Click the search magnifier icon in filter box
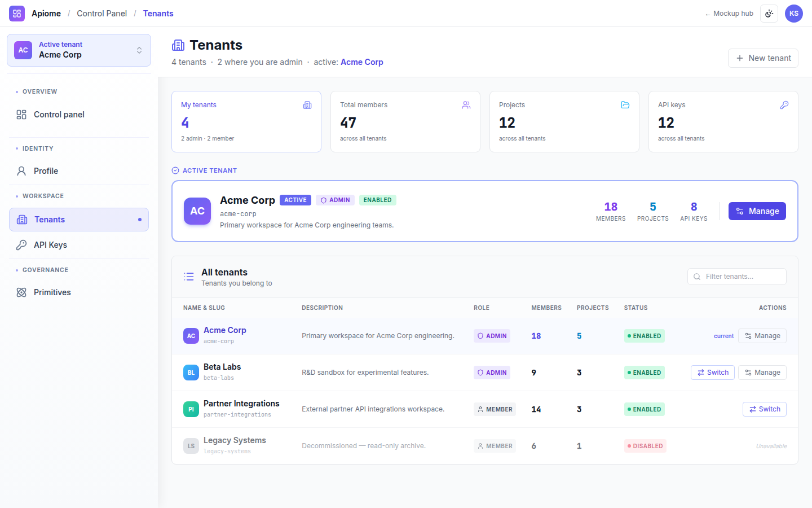Image resolution: width=812 pixels, height=508 pixels. 697,277
